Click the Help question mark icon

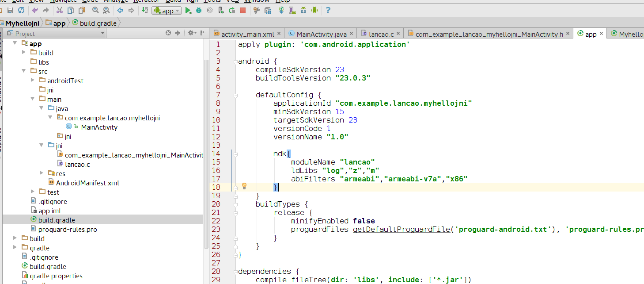pos(328,10)
